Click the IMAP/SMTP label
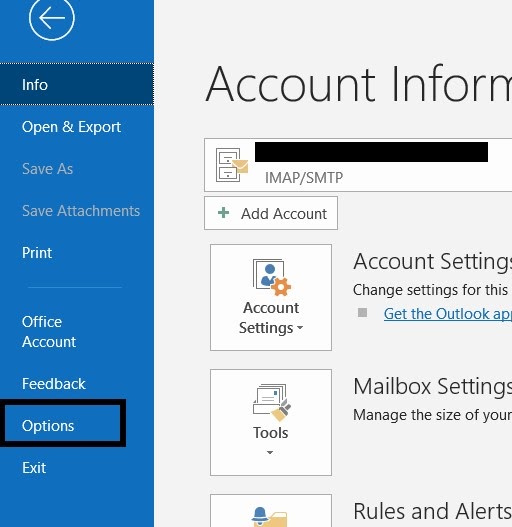The image size is (512, 527). pos(304,177)
